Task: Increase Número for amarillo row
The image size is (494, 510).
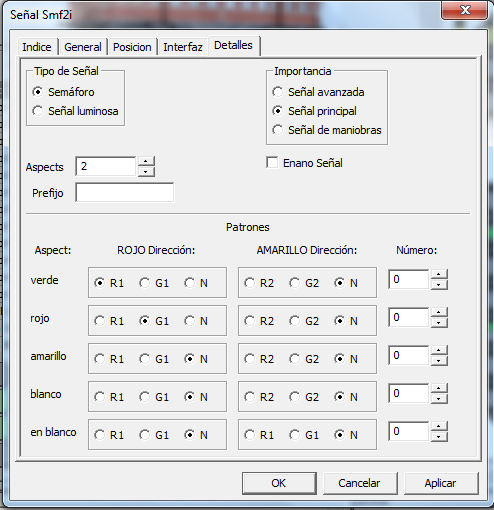Action: [439, 350]
